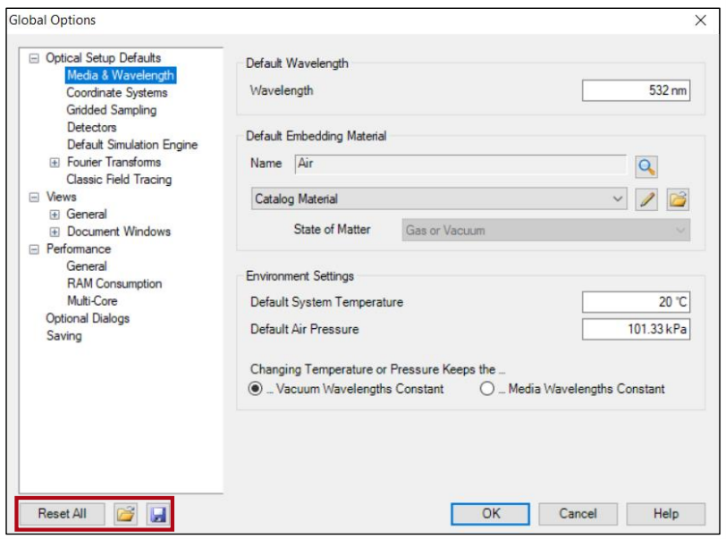Select Multi-Core tree item
Viewport: 726px width, 539px height.
[x=92, y=301]
